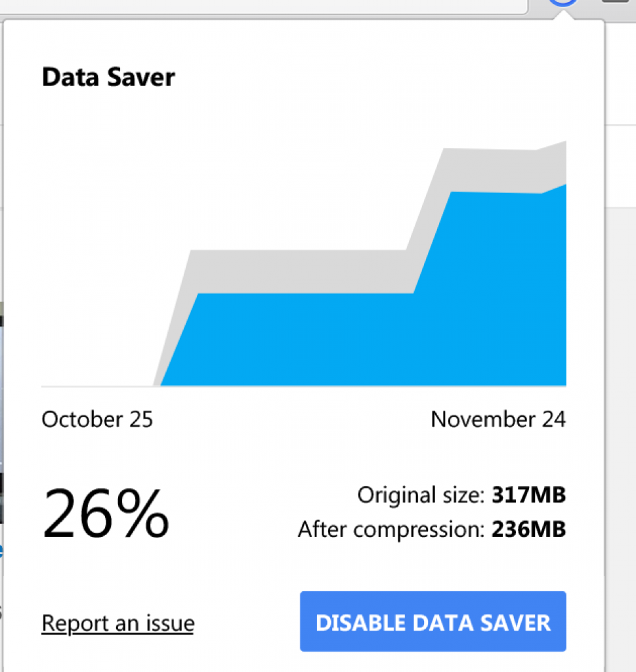Click the page area right of popup
Image resolution: width=636 pixels, height=672 pixels.
pos(620,328)
